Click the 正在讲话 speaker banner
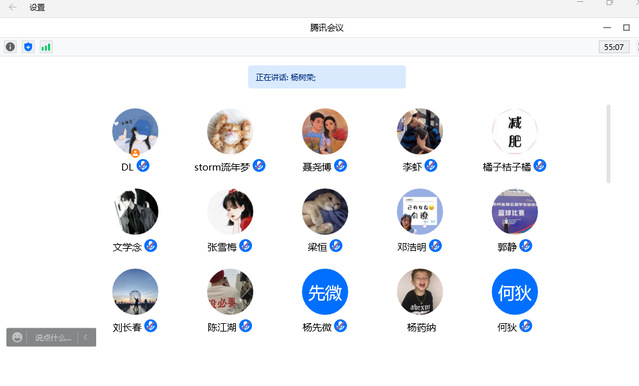639x386 pixels. coord(327,77)
